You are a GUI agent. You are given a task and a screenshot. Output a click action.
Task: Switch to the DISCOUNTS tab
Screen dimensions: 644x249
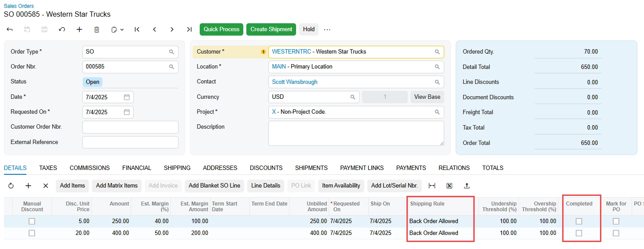266,168
